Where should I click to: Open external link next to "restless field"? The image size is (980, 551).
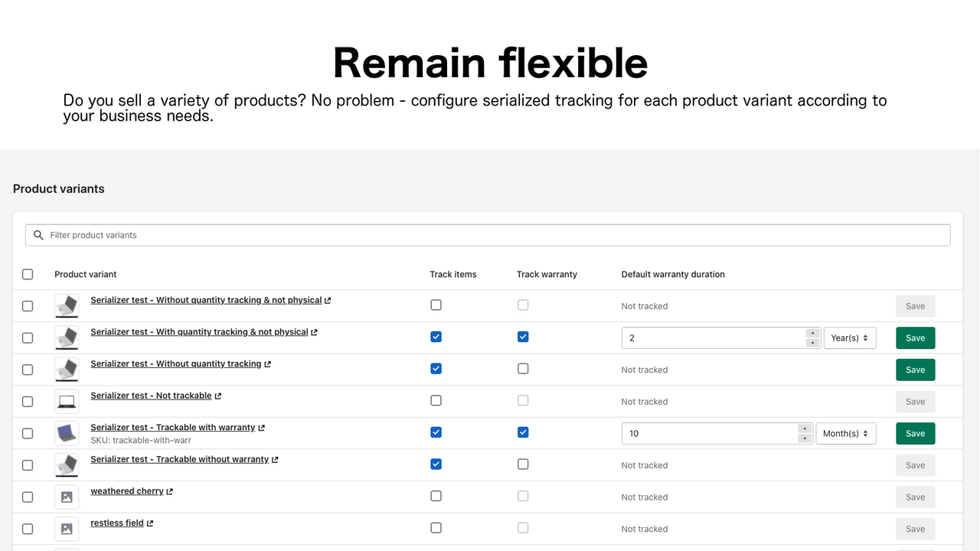(x=149, y=523)
